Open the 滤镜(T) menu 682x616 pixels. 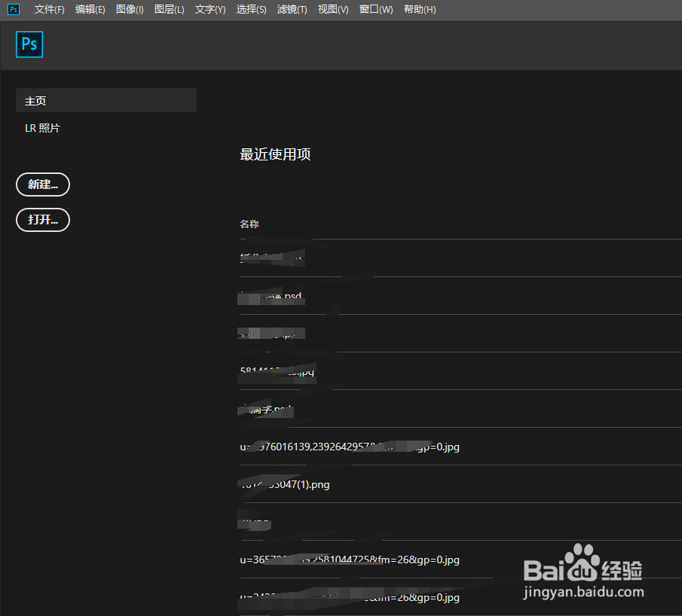[x=292, y=9]
